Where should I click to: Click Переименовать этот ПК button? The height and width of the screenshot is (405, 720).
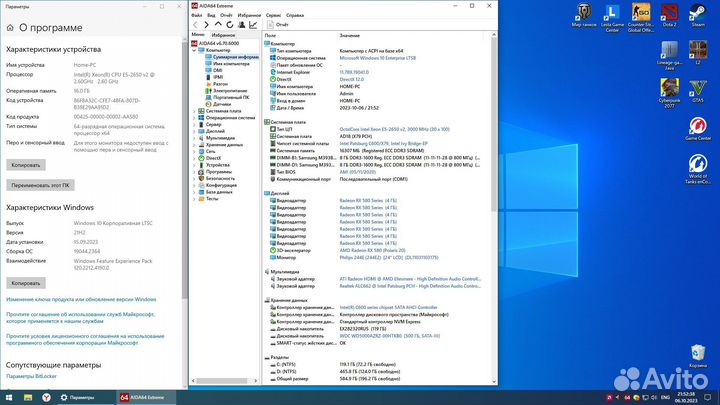40,186
